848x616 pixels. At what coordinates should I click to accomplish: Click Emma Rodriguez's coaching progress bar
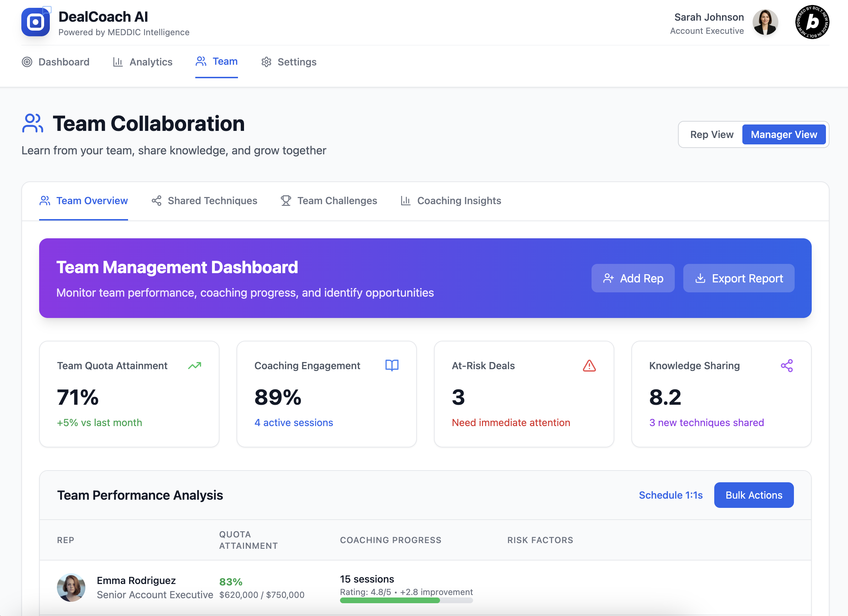406,600
